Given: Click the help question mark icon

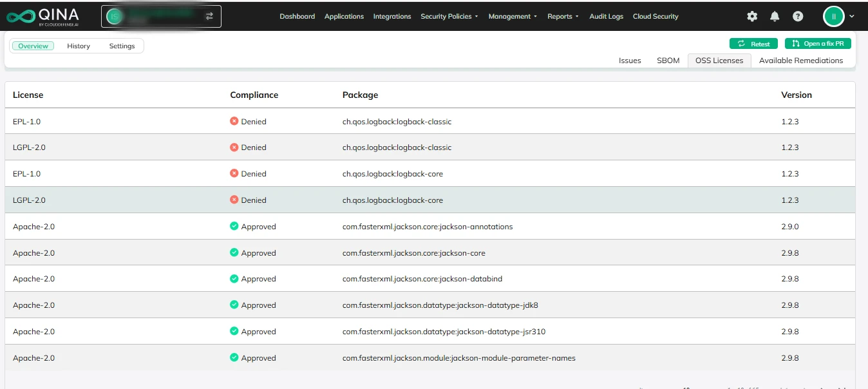Looking at the screenshot, I should point(798,16).
